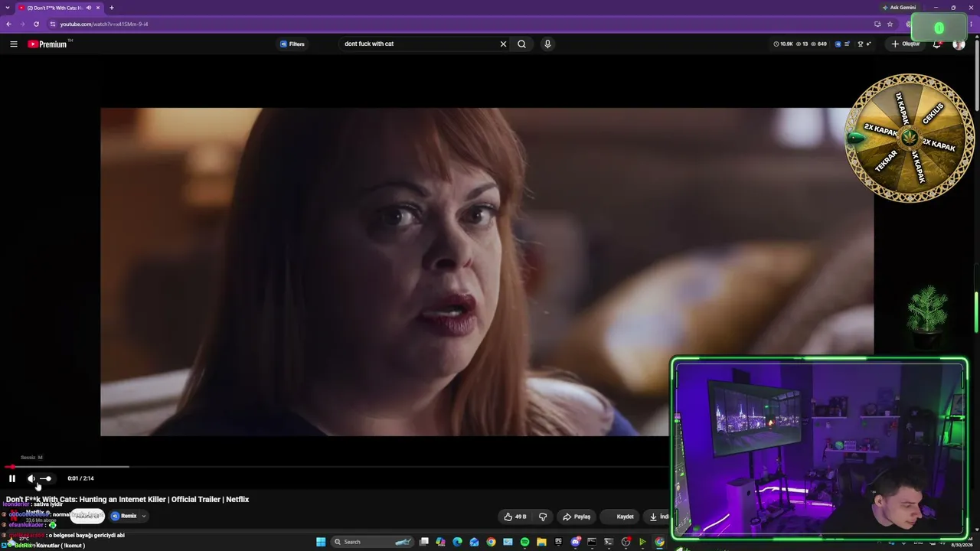The width and height of the screenshot is (980, 551).
Task: Open the account avatar menu
Action: point(959,44)
